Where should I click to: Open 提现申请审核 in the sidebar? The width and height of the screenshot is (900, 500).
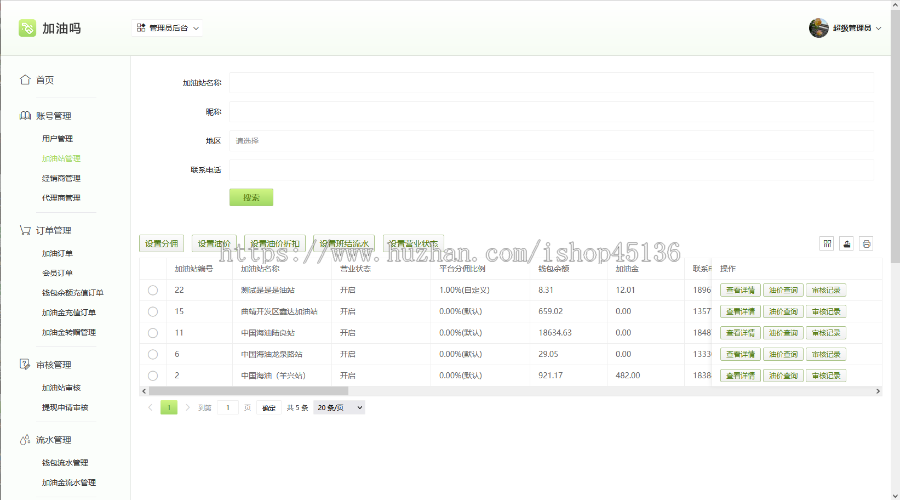pyautogui.click(x=65, y=407)
